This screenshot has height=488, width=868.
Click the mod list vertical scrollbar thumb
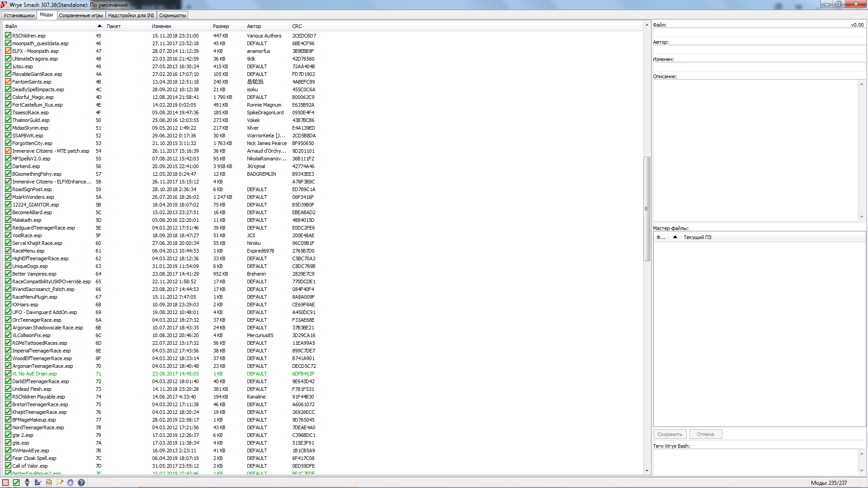click(x=646, y=208)
